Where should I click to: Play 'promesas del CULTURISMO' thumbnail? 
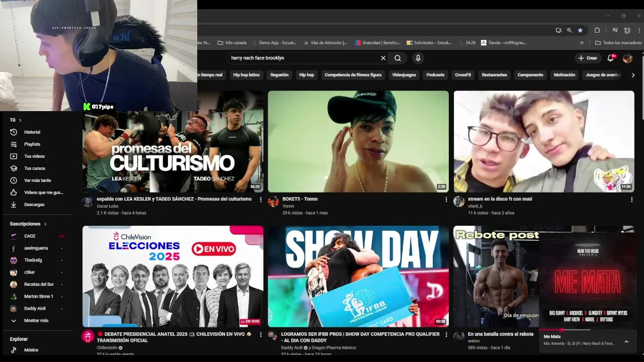(x=173, y=151)
